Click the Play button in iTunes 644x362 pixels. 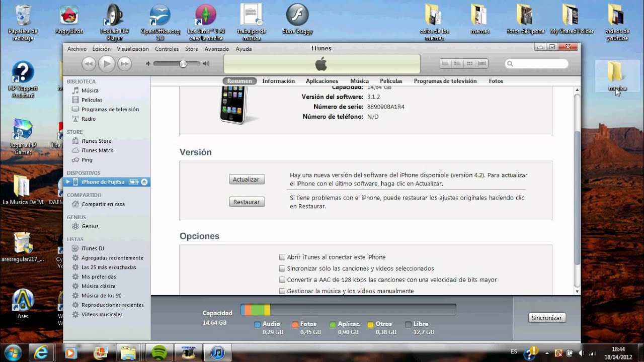click(107, 63)
